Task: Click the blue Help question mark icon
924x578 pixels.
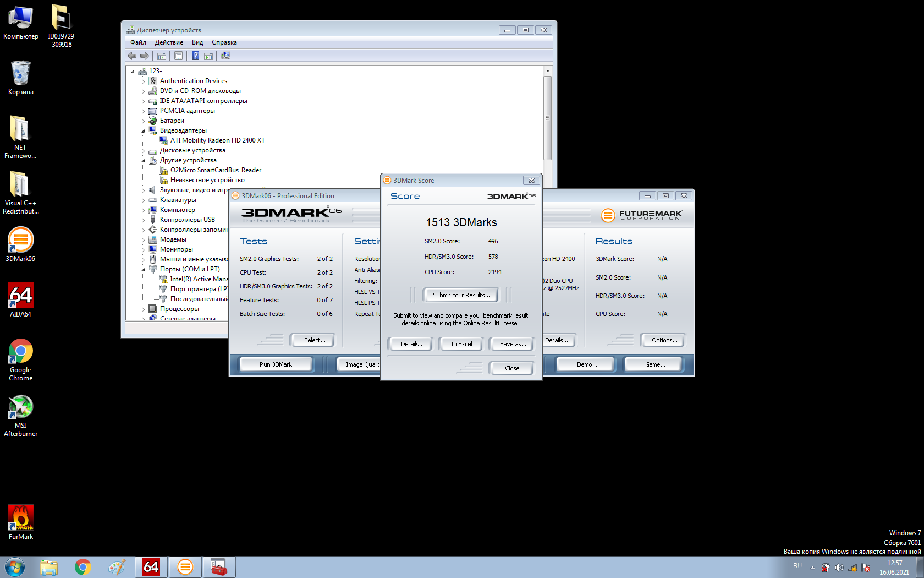Action: tap(195, 56)
